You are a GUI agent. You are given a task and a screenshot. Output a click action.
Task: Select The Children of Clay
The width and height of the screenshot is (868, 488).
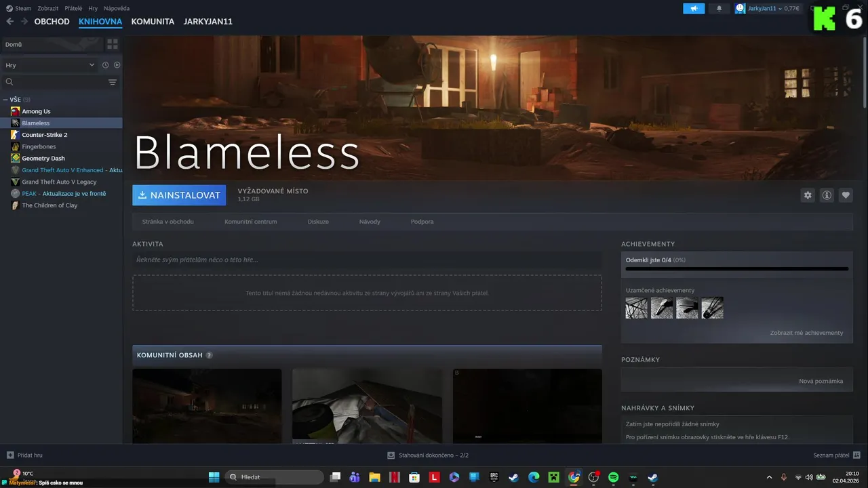click(x=61, y=205)
